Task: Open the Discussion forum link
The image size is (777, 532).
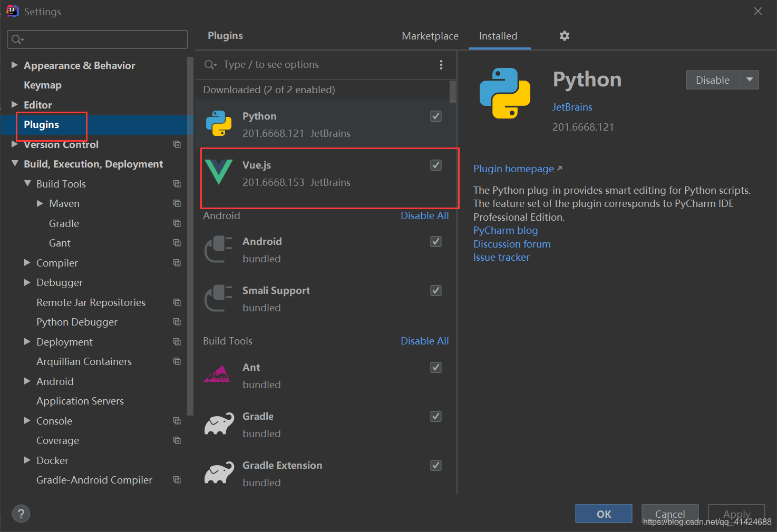Action: coord(512,244)
